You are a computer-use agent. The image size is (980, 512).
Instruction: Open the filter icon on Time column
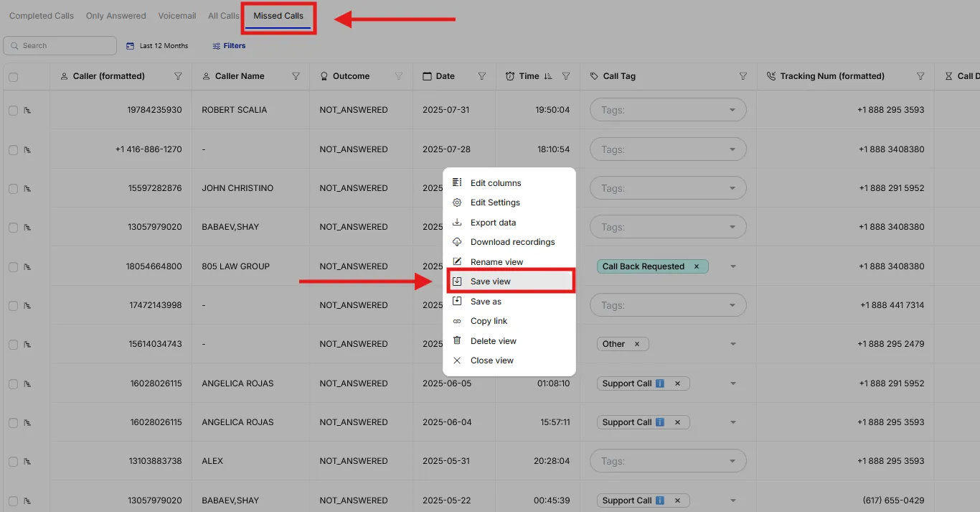coord(566,76)
